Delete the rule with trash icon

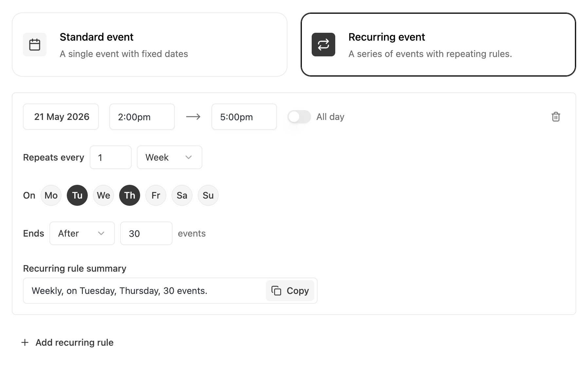(556, 117)
